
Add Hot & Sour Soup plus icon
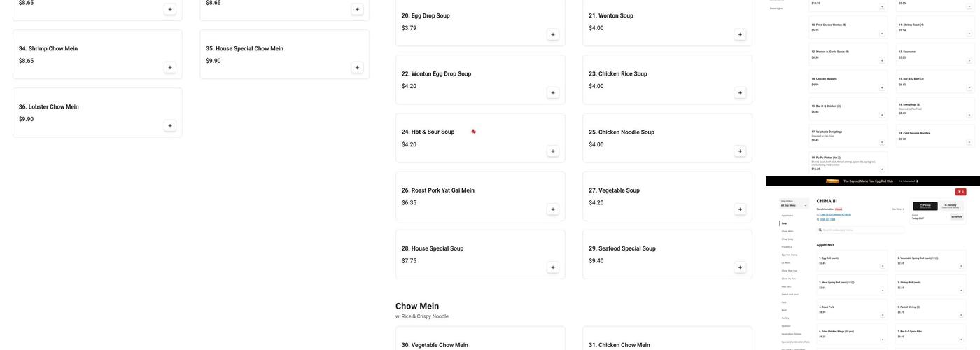pyautogui.click(x=553, y=151)
